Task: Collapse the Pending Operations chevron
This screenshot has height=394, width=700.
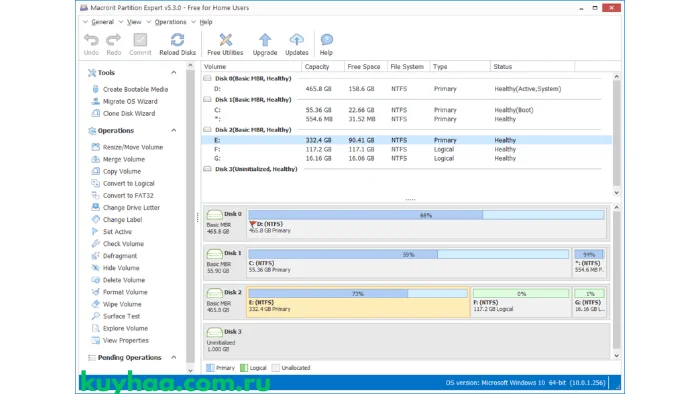Action: 174,357
